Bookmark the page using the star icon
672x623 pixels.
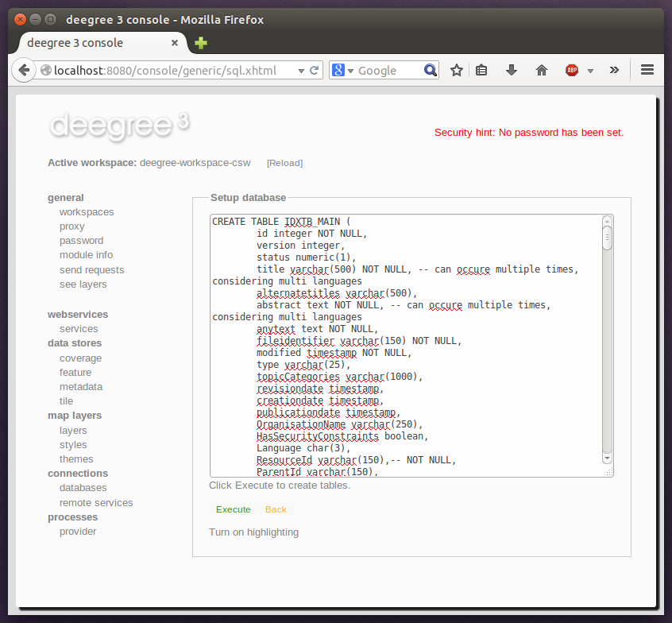tap(457, 70)
